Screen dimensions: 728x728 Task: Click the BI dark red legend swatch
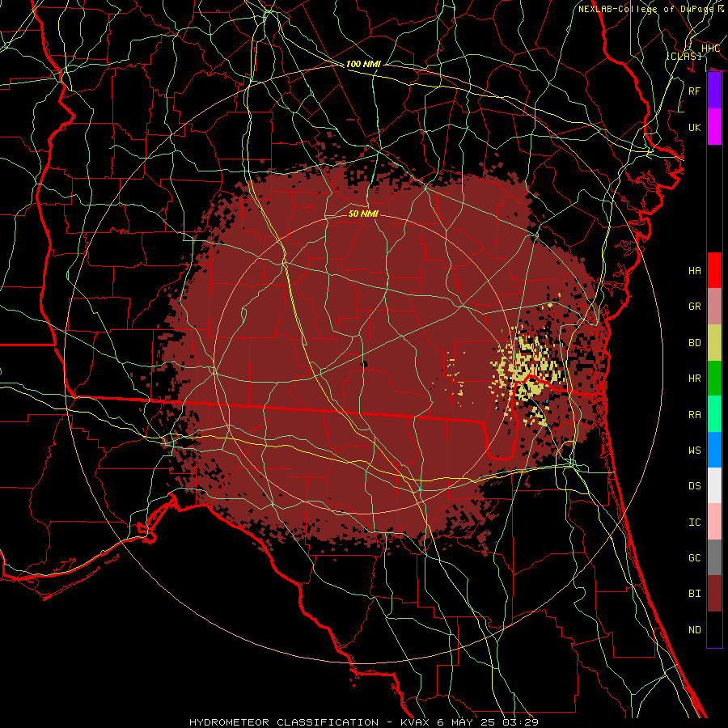click(714, 594)
